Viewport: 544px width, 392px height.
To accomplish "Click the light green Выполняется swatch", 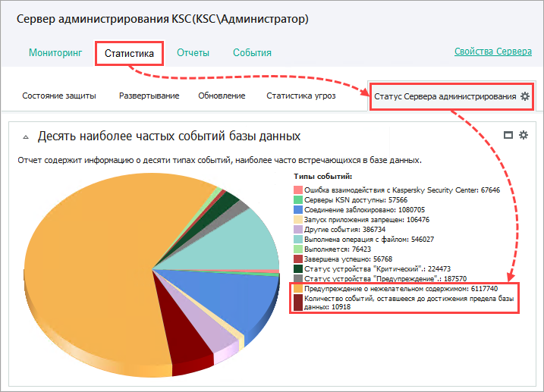I will pyautogui.click(x=298, y=249).
